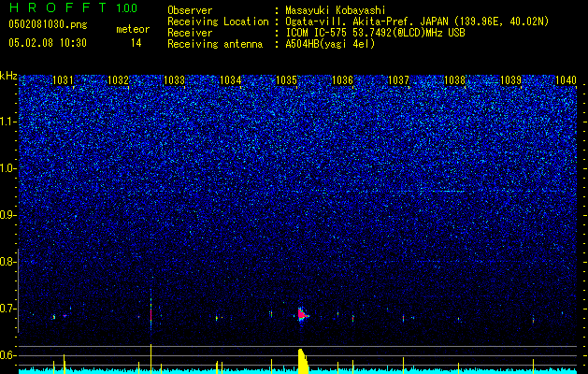
Task: Click time marker 1040
Action: pos(566,80)
